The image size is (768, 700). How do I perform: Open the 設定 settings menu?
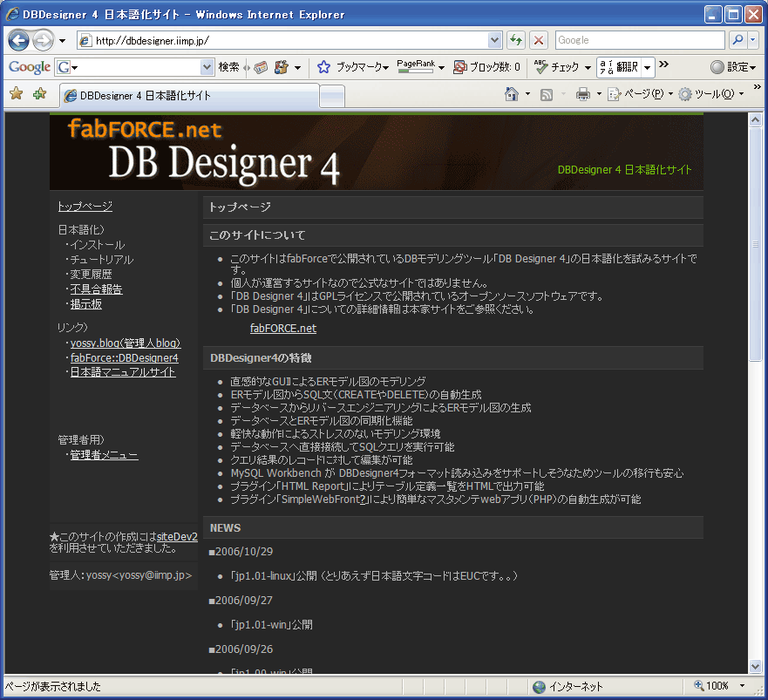(733, 67)
